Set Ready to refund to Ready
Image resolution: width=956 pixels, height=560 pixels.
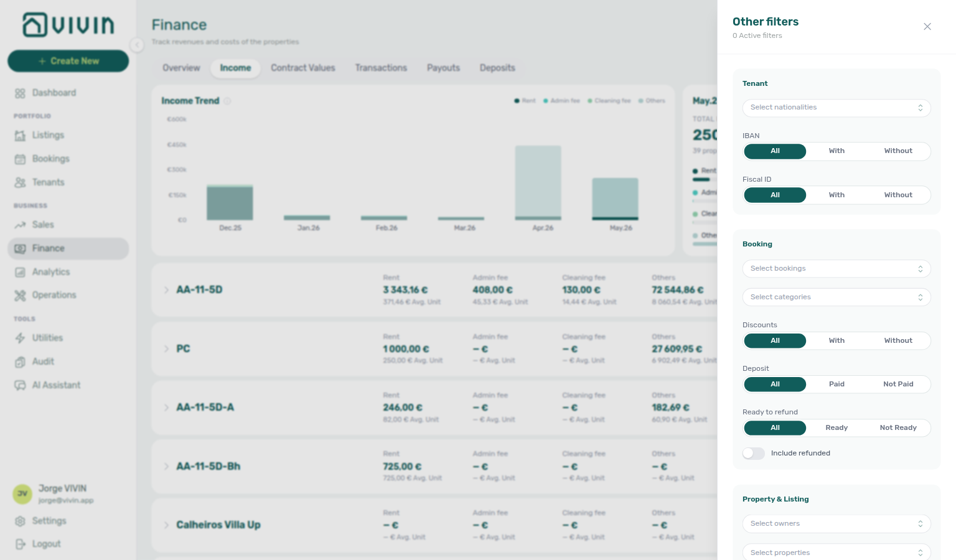tap(836, 428)
